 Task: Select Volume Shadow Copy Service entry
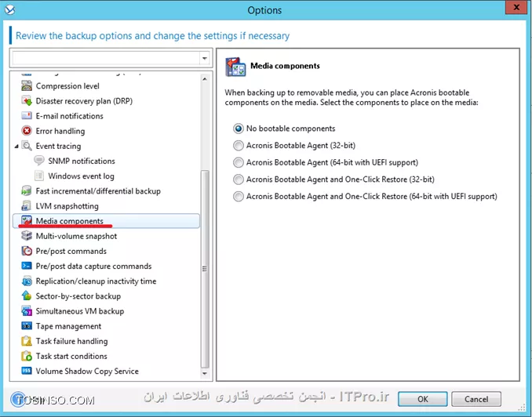click(x=87, y=372)
